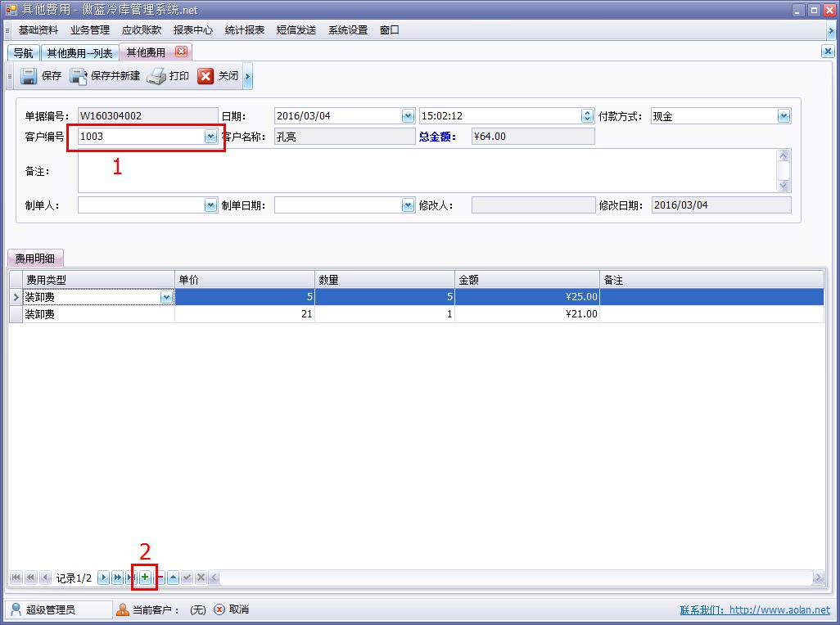Open the 日期 date picker dropdown

(x=407, y=115)
